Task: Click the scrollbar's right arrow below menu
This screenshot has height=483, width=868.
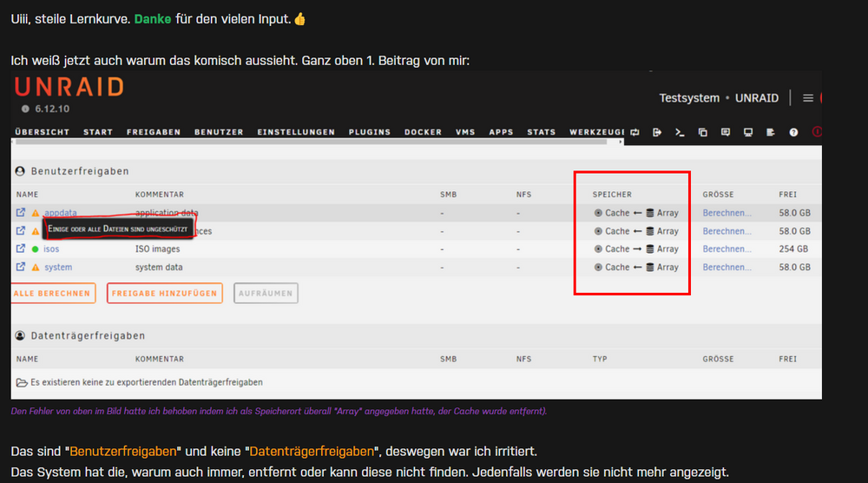Action: (620, 142)
